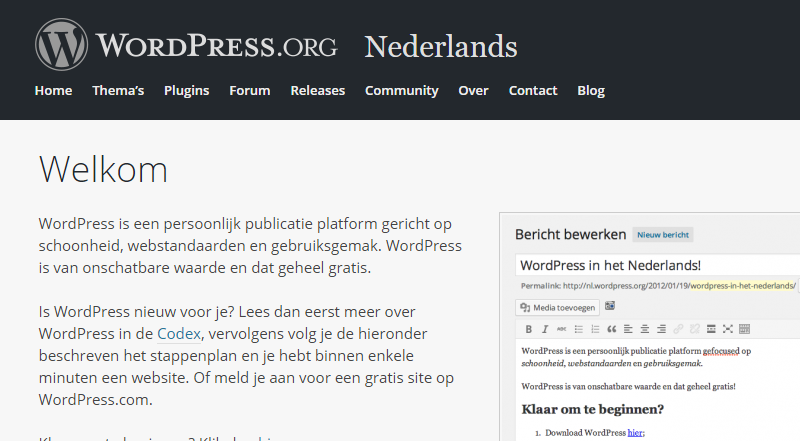Viewport: 800px width, 441px height.
Task: Open the Forum menu item
Action: [x=249, y=90]
